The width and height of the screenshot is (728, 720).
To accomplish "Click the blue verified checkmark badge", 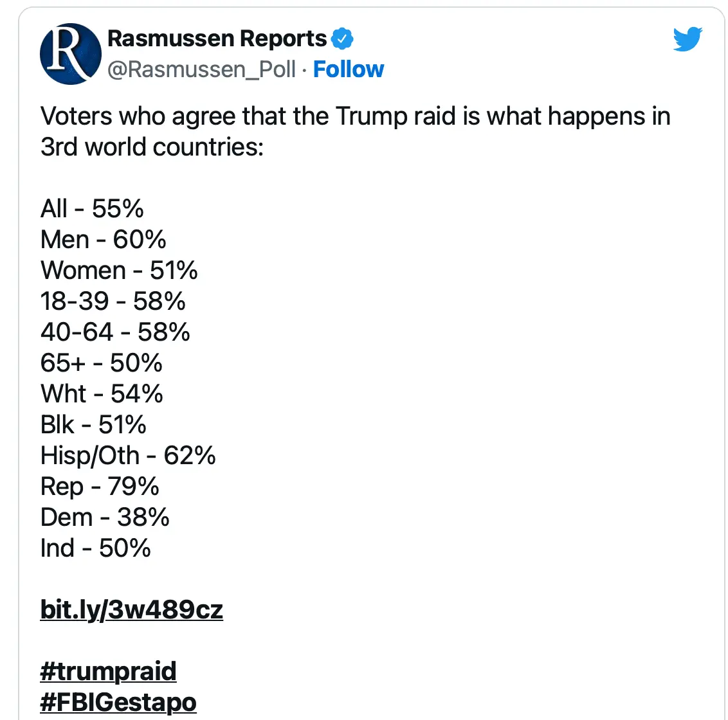I will tap(342, 39).
